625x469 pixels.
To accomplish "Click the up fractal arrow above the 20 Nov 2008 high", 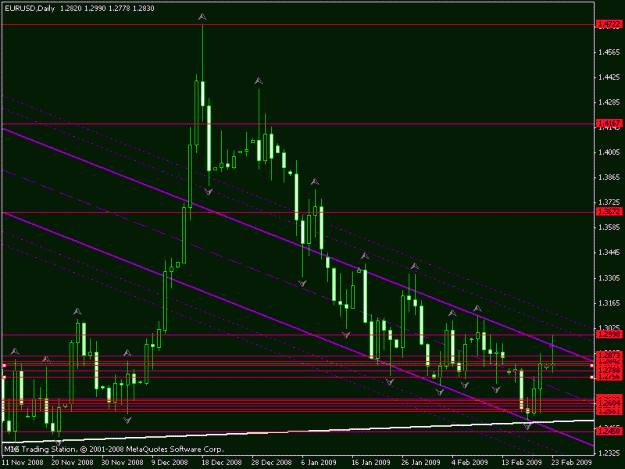I will [x=77, y=311].
